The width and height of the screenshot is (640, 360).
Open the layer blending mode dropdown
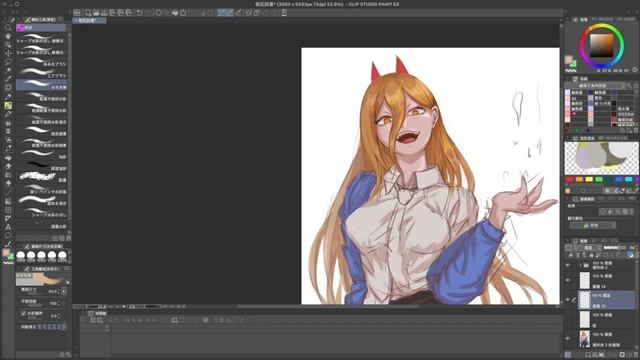(591, 248)
